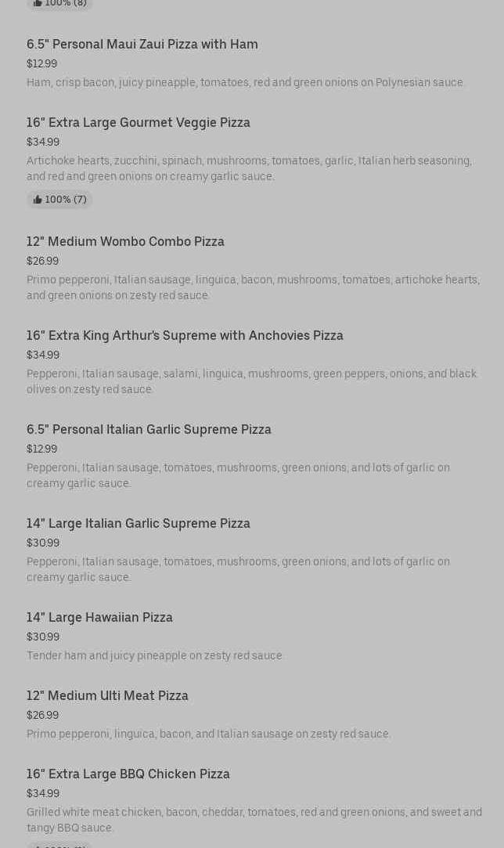Image resolution: width=504 pixels, height=848 pixels.
Task: Click the $30.99 price under Hawaiian Pizza
Action: coord(42,637)
